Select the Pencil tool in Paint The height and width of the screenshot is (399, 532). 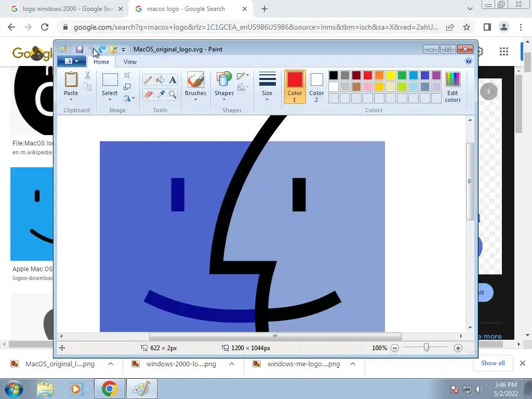coord(148,80)
